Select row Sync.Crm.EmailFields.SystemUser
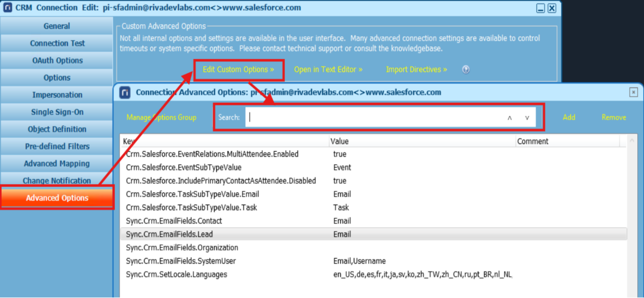 tap(374, 261)
